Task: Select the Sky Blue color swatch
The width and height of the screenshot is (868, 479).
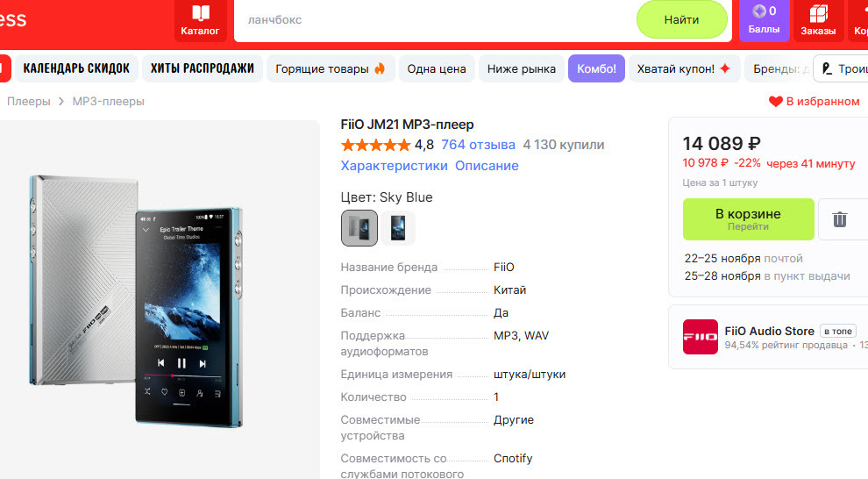Action: point(359,227)
